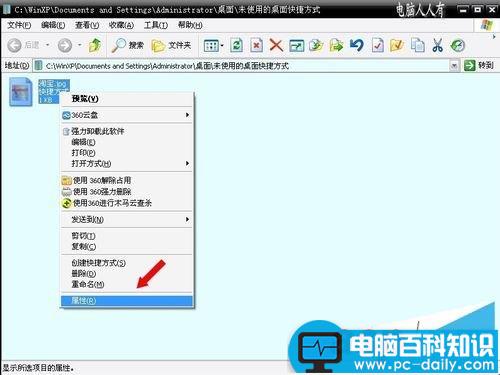The image size is (500, 375).
Task: Click the window with arrow toolbar icon
Action: [296, 45]
